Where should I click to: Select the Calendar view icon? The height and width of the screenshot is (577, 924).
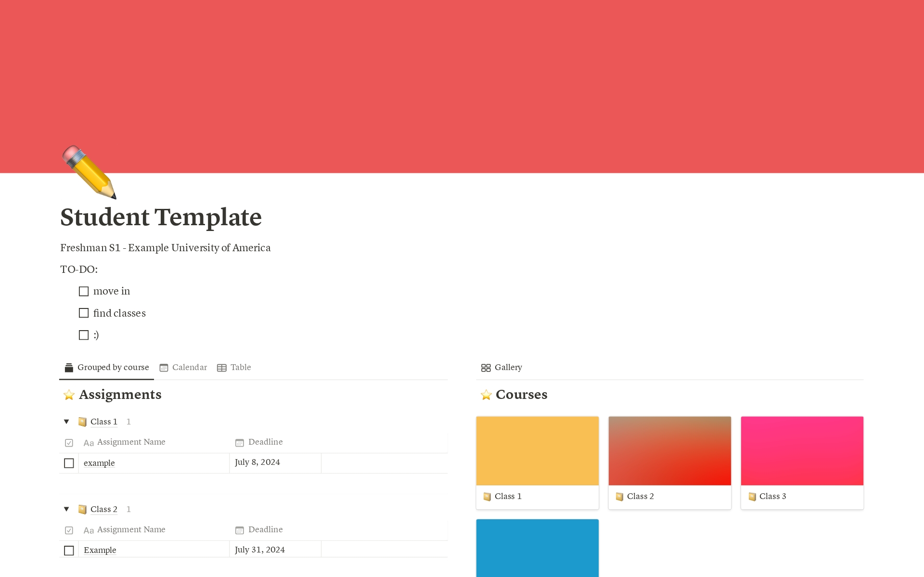pos(164,368)
